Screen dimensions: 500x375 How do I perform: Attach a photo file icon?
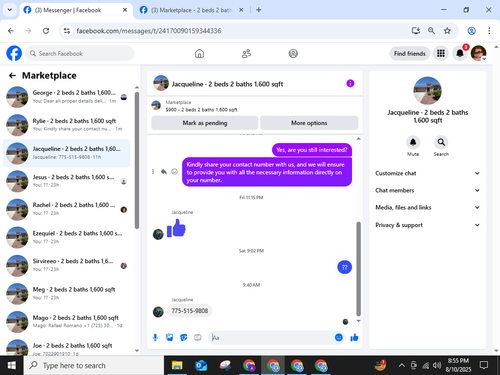[169, 338]
